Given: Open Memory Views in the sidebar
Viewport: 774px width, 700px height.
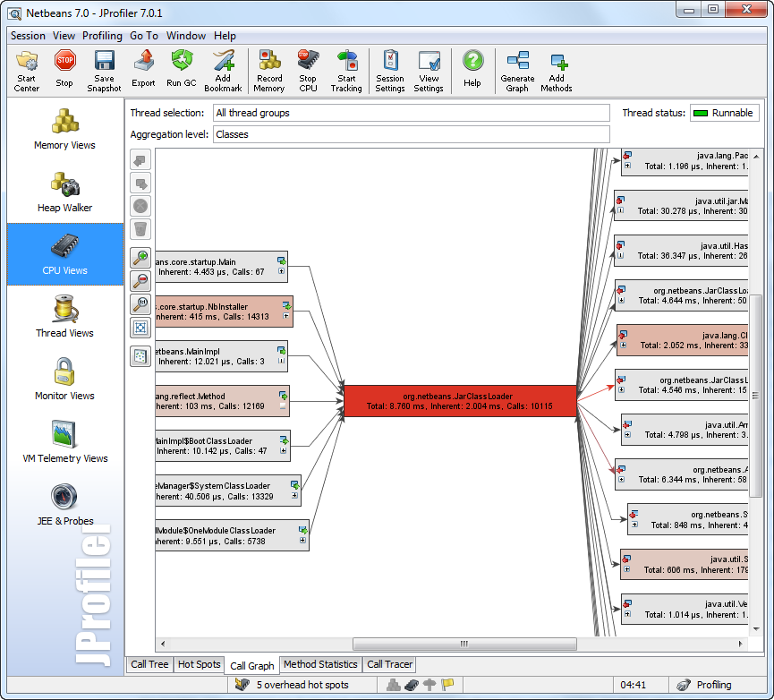Looking at the screenshot, I should pyautogui.click(x=64, y=129).
